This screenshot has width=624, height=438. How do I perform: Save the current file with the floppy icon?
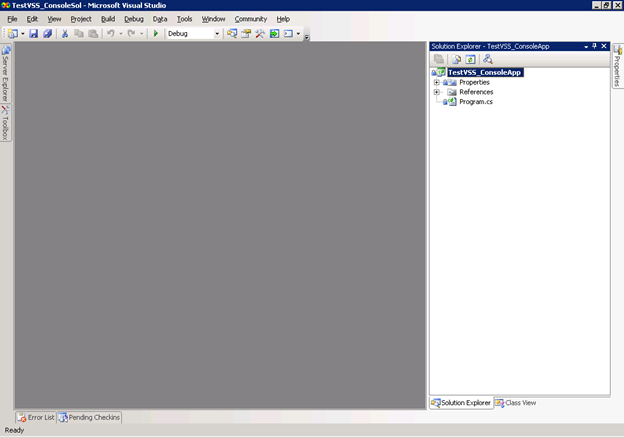pos(33,34)
